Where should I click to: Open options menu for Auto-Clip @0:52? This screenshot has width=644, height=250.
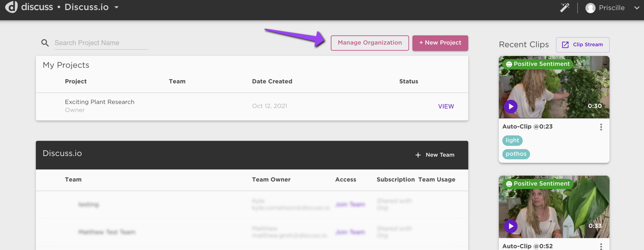point(601,246)
